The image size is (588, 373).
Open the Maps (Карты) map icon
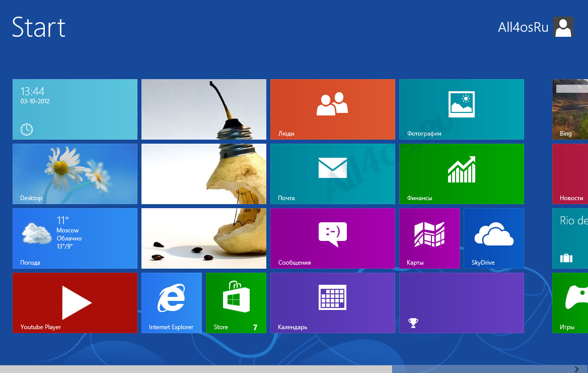point(429,234)
